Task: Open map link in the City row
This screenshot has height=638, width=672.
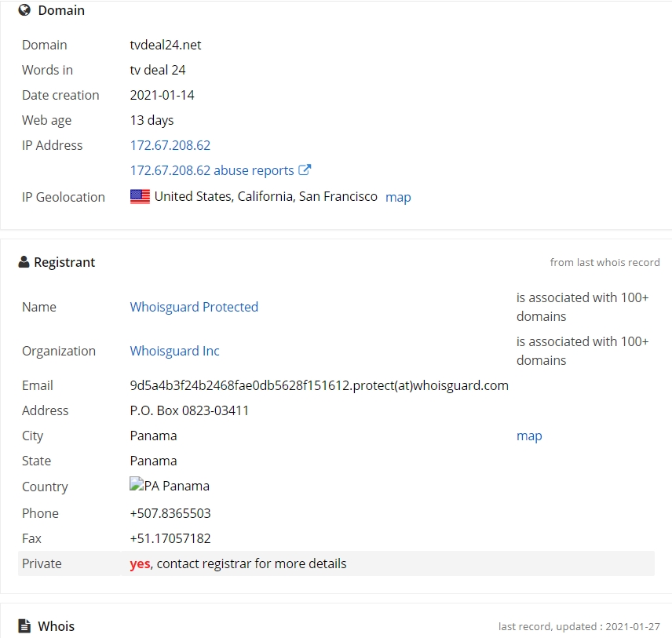Action: point(529,436)
